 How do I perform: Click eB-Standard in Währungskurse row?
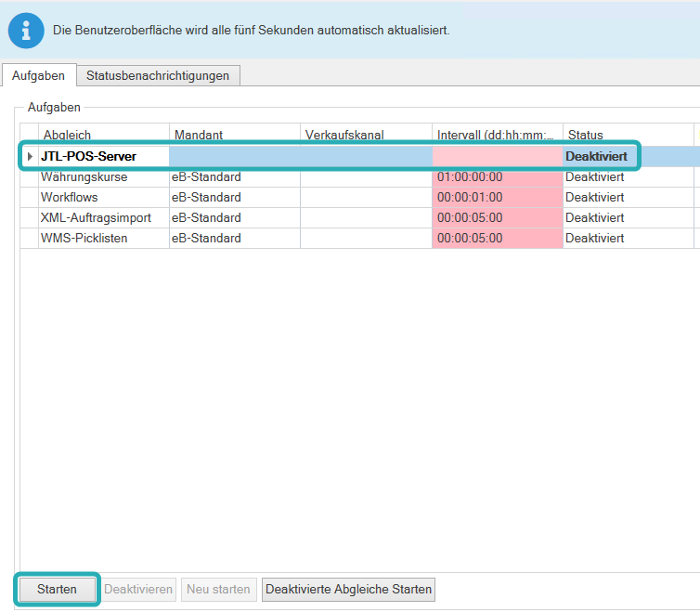click(x=235, y=176)
